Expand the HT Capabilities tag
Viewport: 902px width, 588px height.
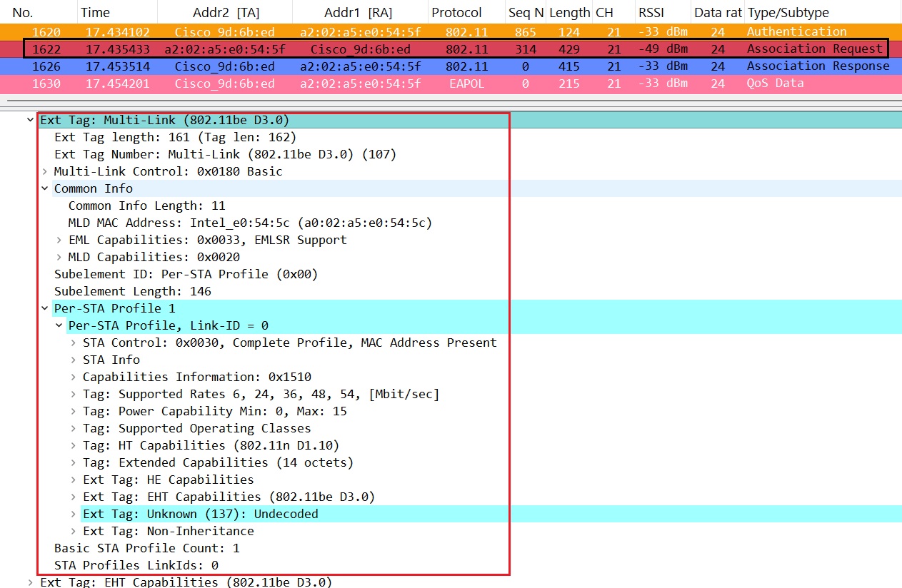(73, 445)
